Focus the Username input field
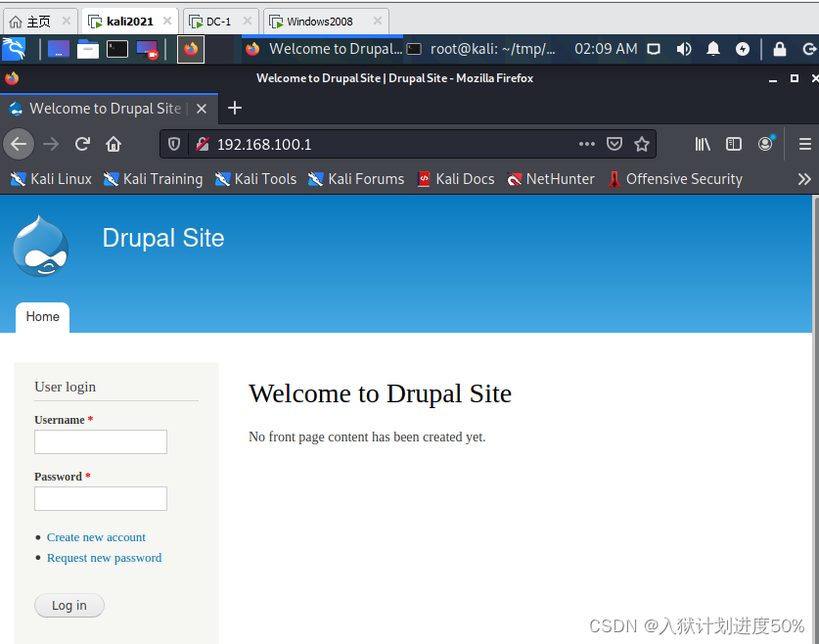The height and width of the screenshot is (644, 819). (x=101, y=441)
